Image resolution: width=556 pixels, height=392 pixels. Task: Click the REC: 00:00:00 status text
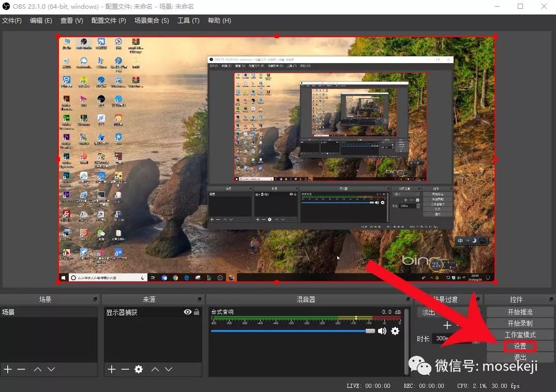[x=424, y=386]
